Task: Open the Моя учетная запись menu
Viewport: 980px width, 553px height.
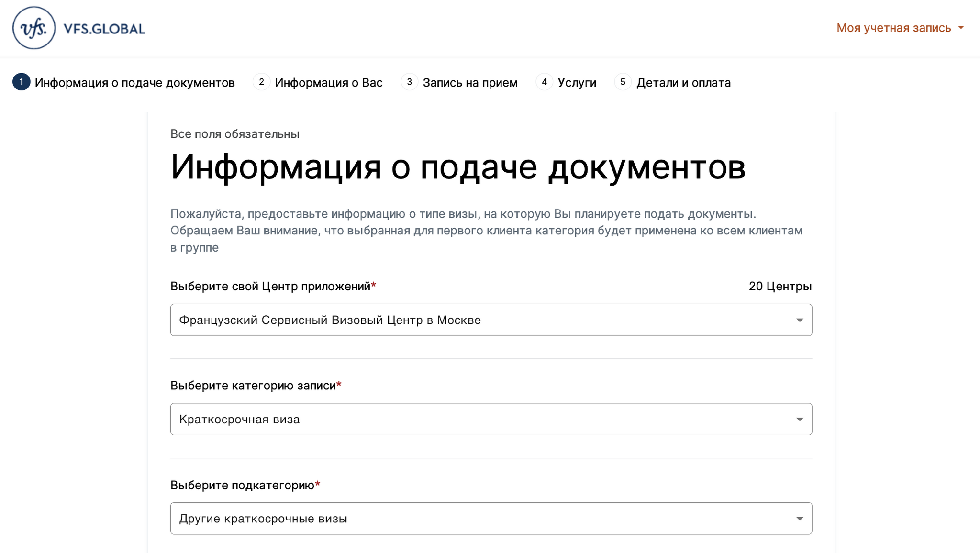Action: tap(893, 28)
